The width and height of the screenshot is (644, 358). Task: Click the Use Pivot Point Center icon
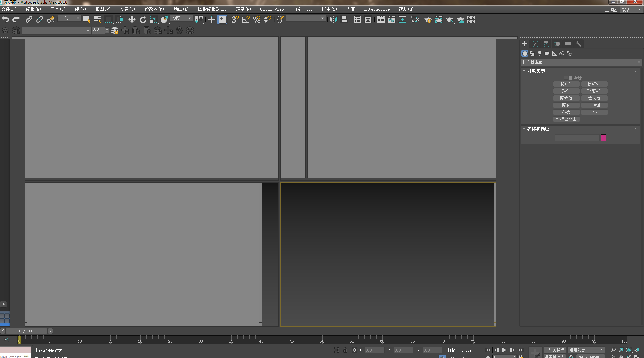pos(199,19)
